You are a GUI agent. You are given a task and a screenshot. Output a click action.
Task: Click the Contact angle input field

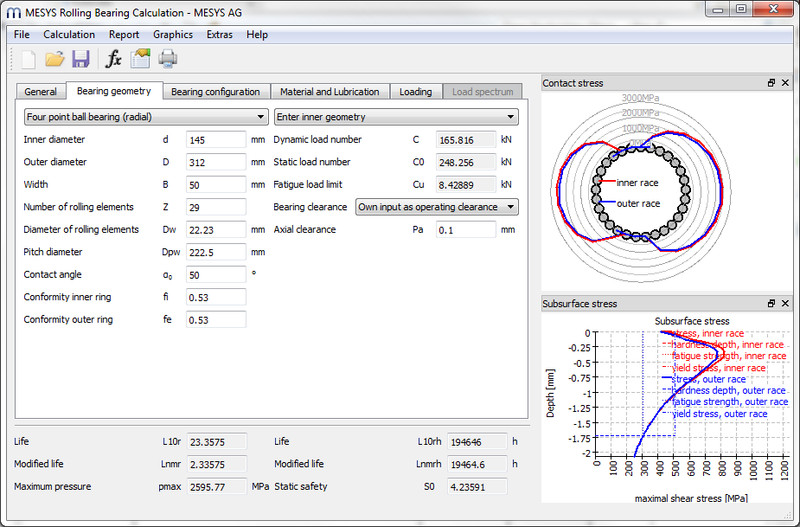pos(216,275)
